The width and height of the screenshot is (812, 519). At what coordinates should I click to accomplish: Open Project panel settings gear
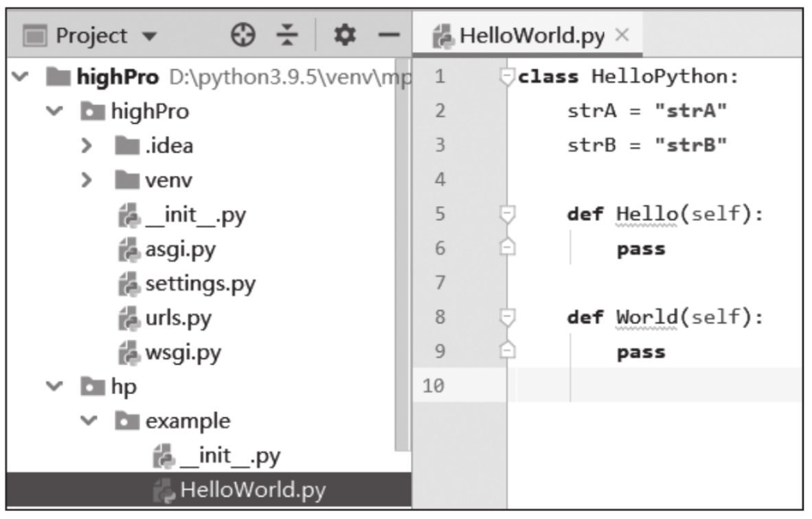(x=344, y=35)
